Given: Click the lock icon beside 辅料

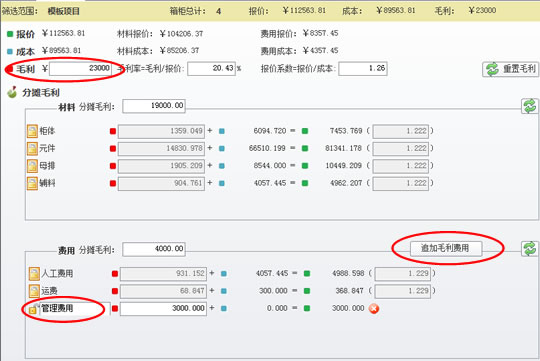Looking at the screenshot, I should (x=32, y=183).
